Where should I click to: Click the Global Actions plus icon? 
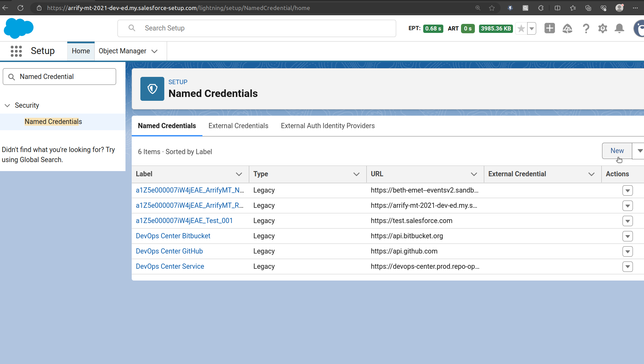click(549, 28)
